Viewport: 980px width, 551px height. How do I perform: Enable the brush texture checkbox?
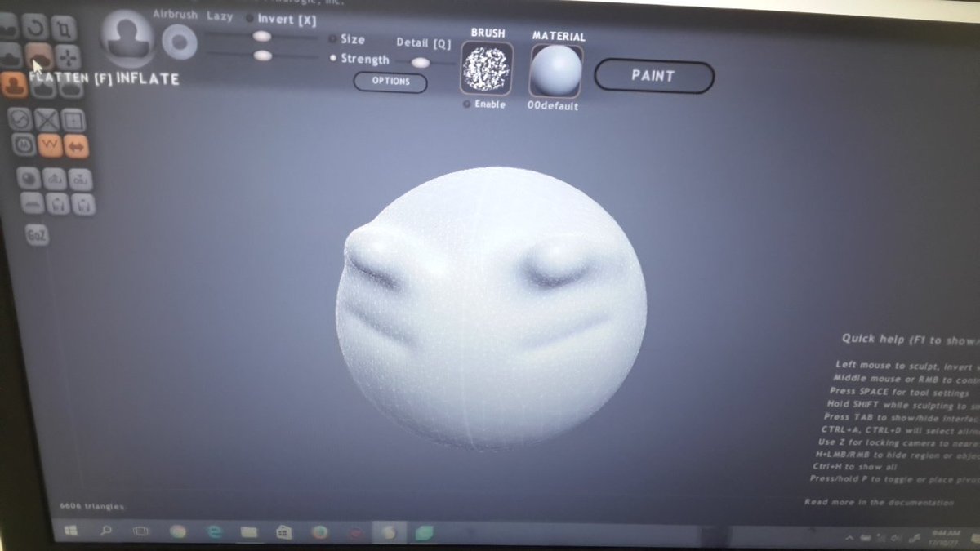tap(466, 104)
